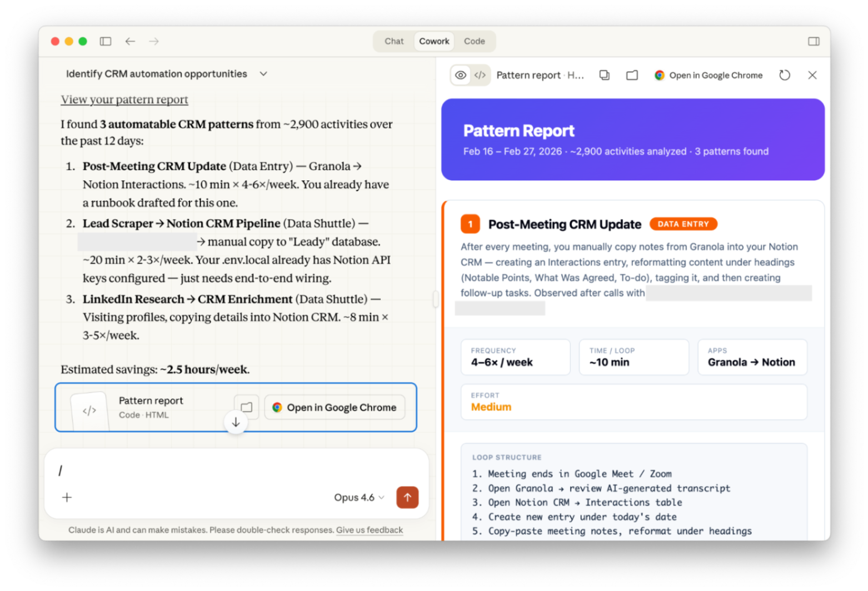Click the 'DATA ENTRY' badge
Screen dimensions: 868x591
coord(684,224)
